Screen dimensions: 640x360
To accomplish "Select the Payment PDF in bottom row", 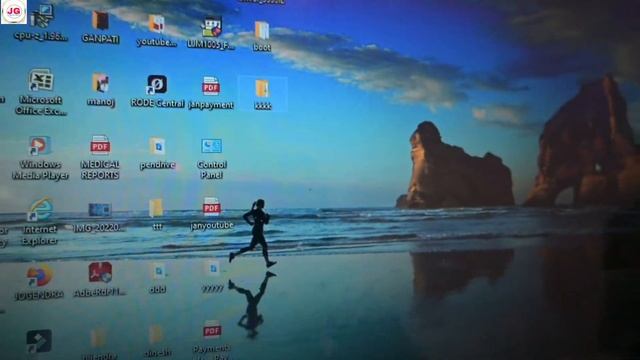I will pos(212,340).
